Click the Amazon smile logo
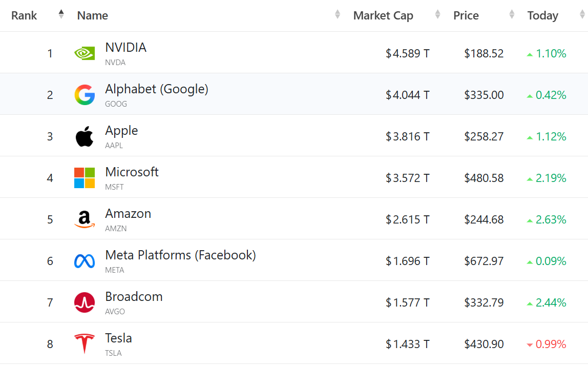 point(85,219)
